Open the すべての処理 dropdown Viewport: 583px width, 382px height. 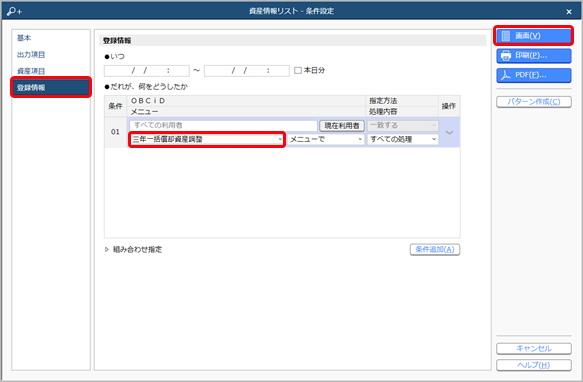click(x=403, y=139)
